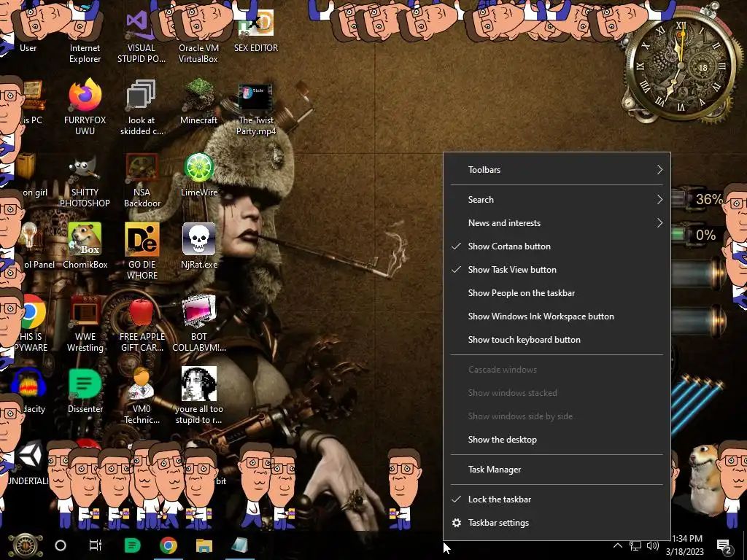Open Task Manager from context menu
Screen dimensions: 747x560
(x=557, y=470)
